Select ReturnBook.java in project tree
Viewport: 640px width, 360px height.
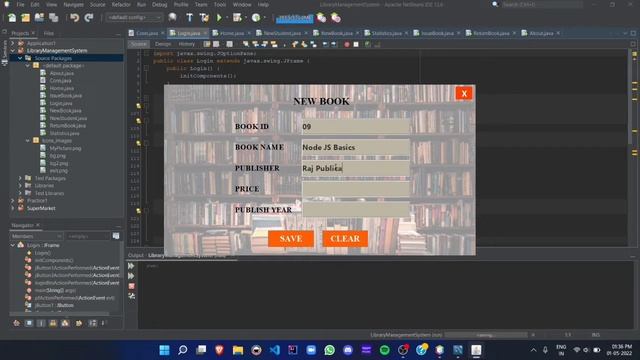(68, 126)
